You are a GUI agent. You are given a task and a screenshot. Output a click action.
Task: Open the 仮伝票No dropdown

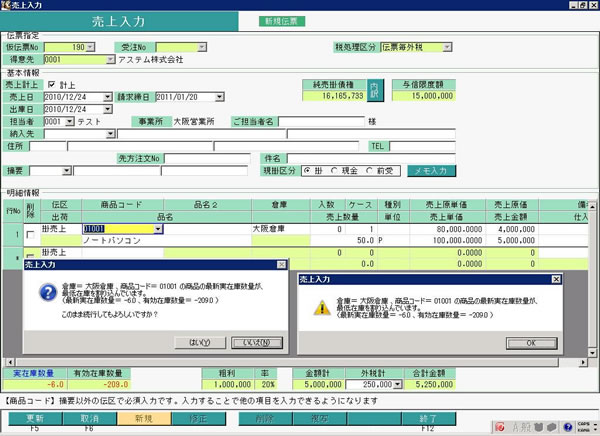coord(90,47)
